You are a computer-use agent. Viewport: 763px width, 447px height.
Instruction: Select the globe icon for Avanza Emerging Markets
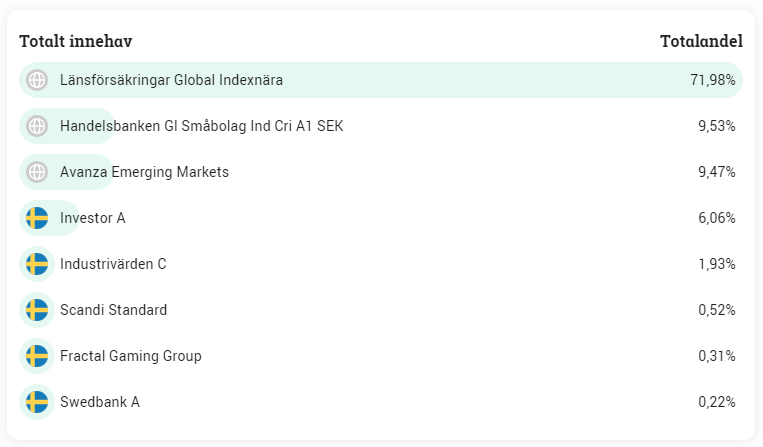(x=37, y=172)
